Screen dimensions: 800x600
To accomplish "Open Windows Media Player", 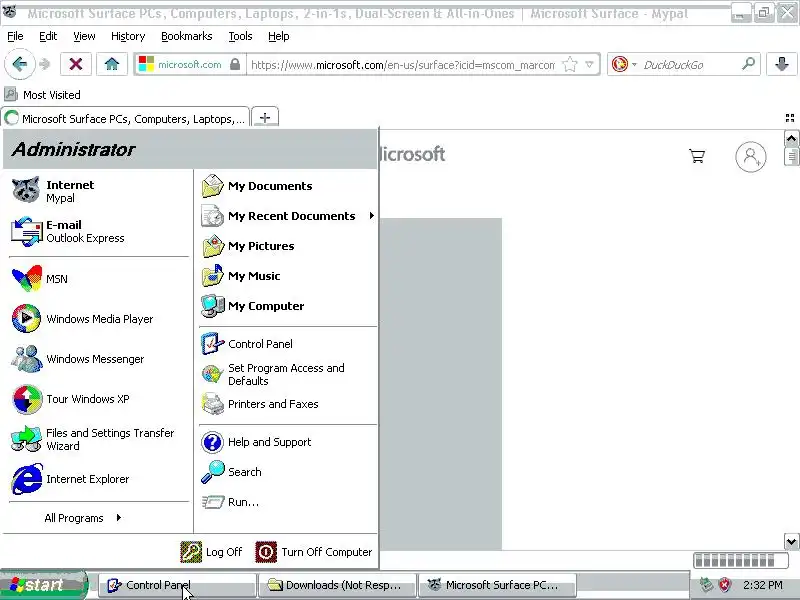I will [99, 319].
